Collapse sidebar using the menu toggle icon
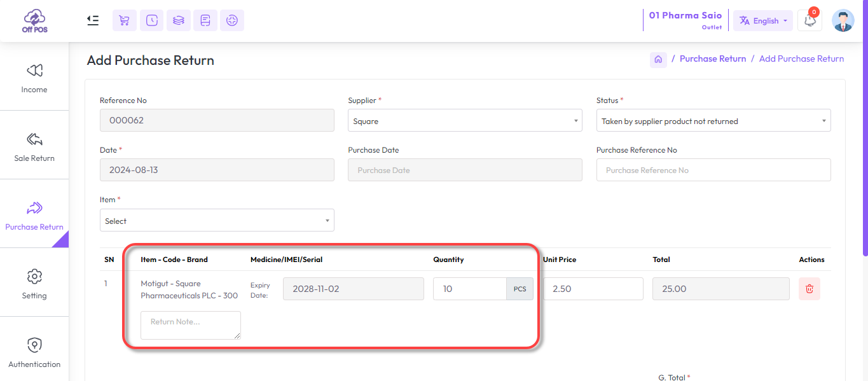868x381 pixels. pyautogui.click(x=93, y=20)
